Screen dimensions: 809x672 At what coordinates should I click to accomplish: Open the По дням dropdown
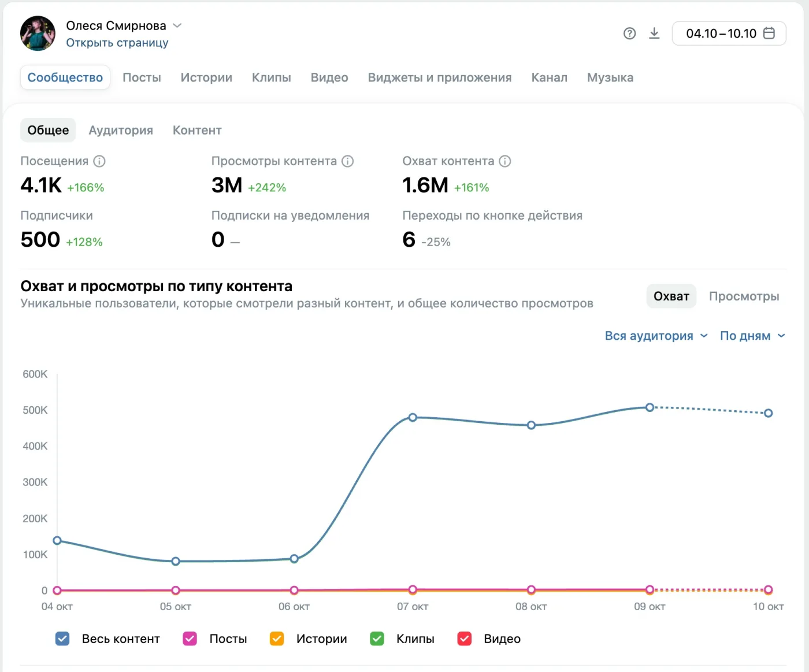[753, 336]
